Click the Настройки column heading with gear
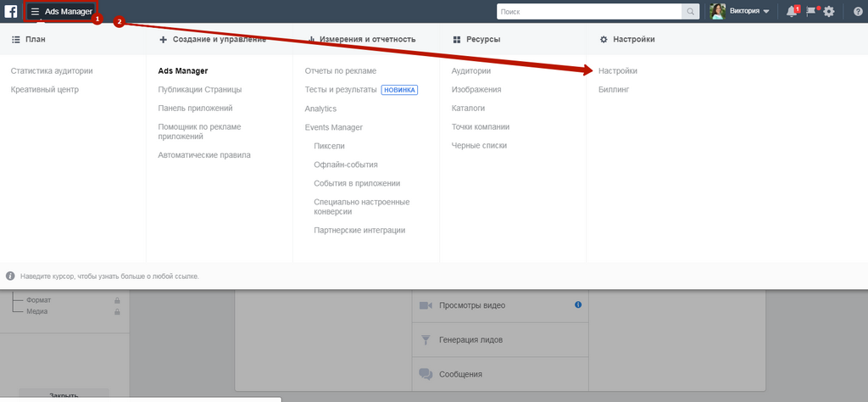The height and width of the screenshot is (402, 868). click(627, 39)
